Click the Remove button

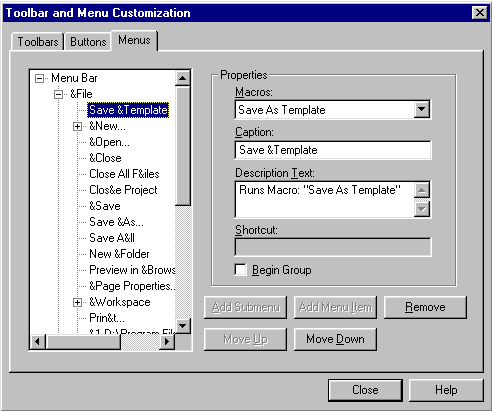coord(425,307)
